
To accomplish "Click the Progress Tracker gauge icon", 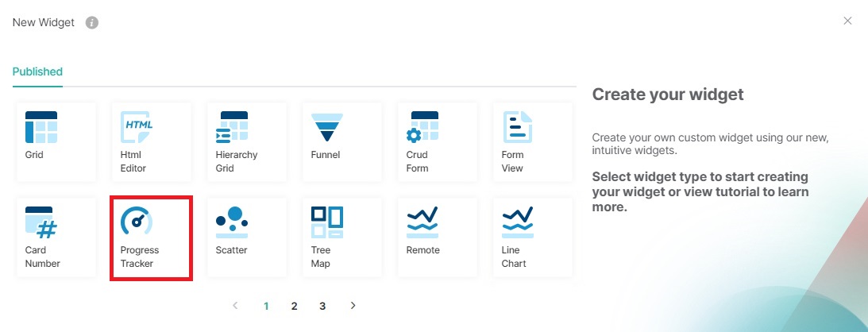I will point(137,222).
